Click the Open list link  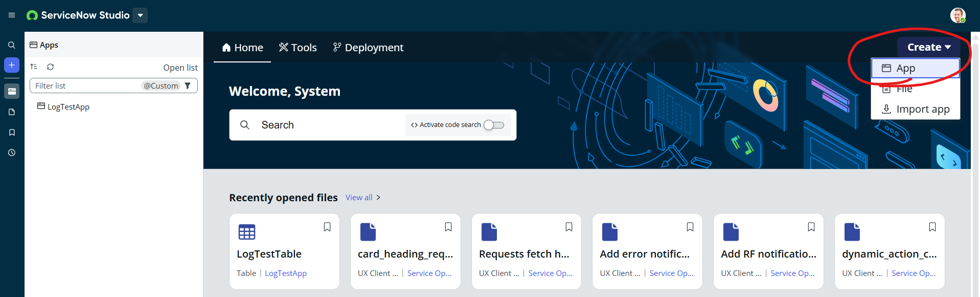coord(180,68)
